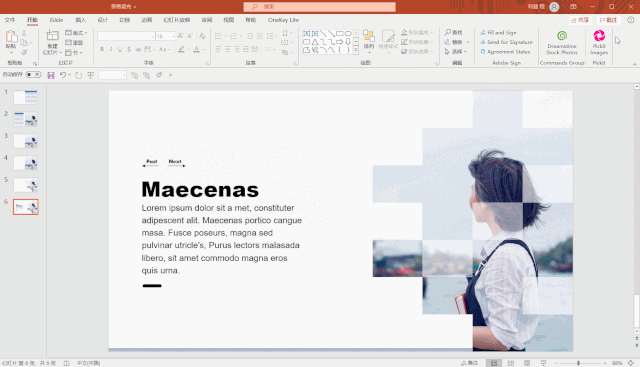Click the Comments button
640x367 pixels.
coord(608,20)
